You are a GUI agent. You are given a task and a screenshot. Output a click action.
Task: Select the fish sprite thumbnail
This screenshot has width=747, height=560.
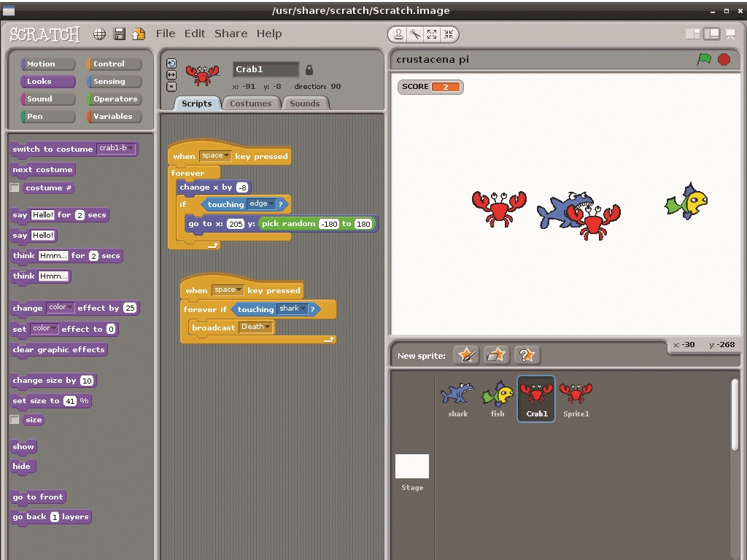(498, 399)
